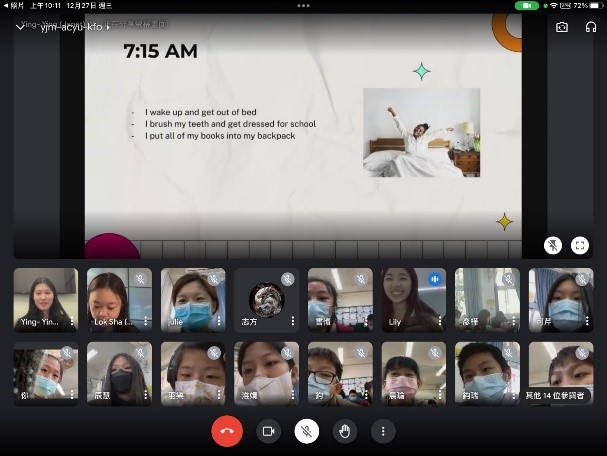Select 鈞瑞's video tile
The height and width of the screenshot is (456, 607).
[x=487, y=374]
